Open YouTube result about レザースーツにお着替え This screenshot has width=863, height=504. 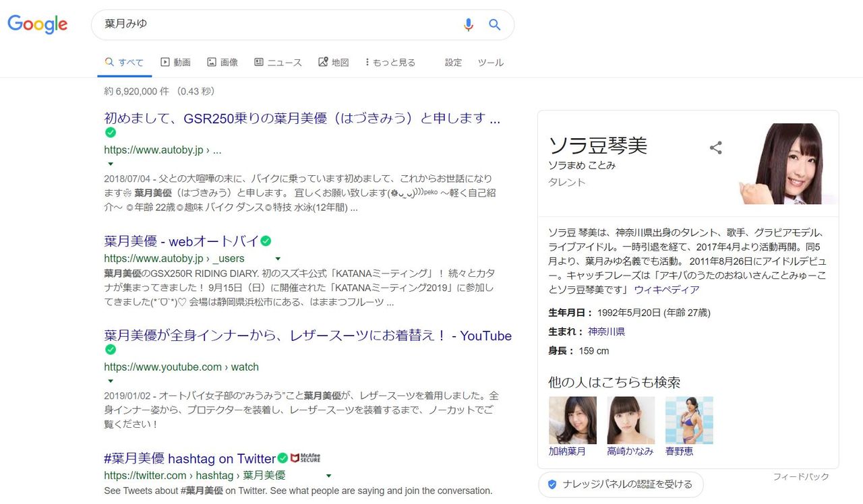pos(307,336)
